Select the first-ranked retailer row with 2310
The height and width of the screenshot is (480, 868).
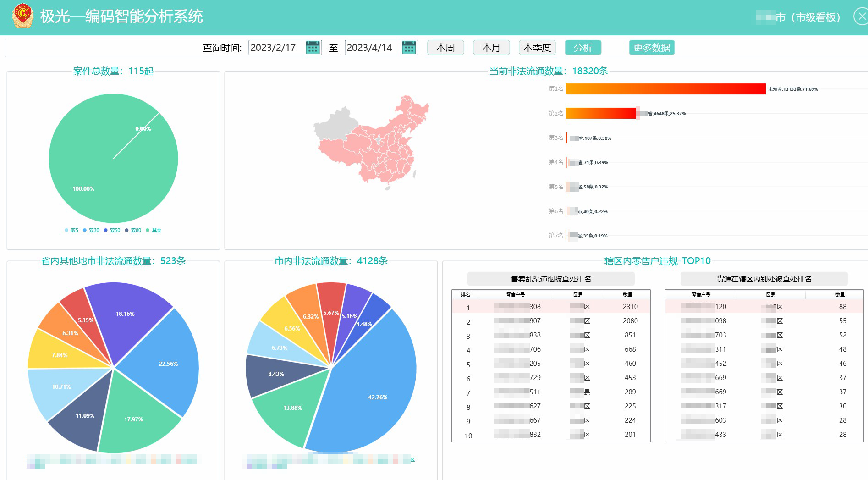click(551, 307)
